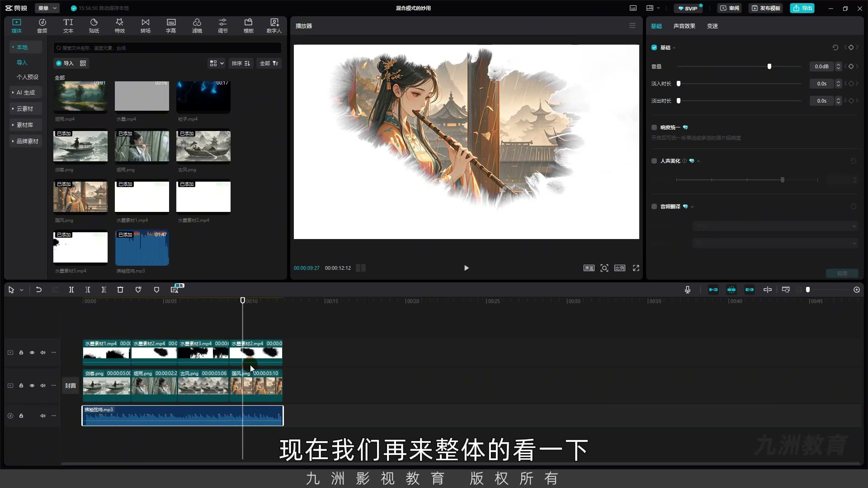This screenshot has width=868, height=488.
Task: Open the 滤镜 (Filters) panel
Action: [x=197, y=26]
